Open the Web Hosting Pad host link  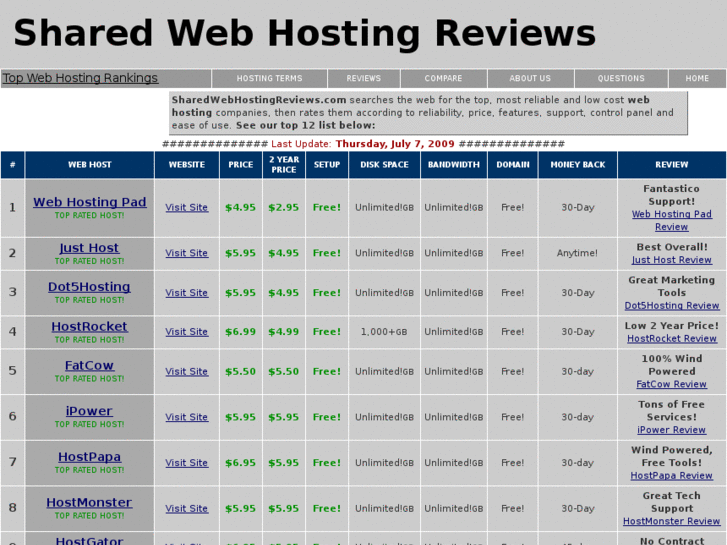tap(89, 202)
